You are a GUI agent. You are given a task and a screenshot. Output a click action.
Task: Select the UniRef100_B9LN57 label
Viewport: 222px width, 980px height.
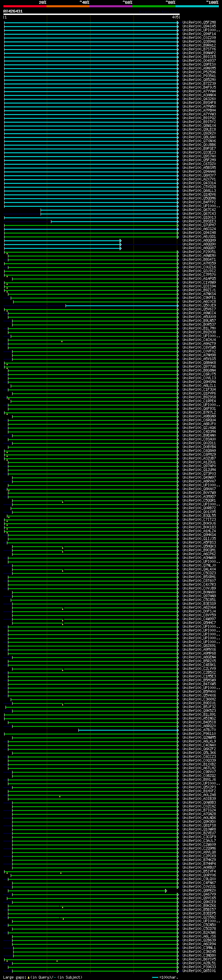click(x=199, y=321)
